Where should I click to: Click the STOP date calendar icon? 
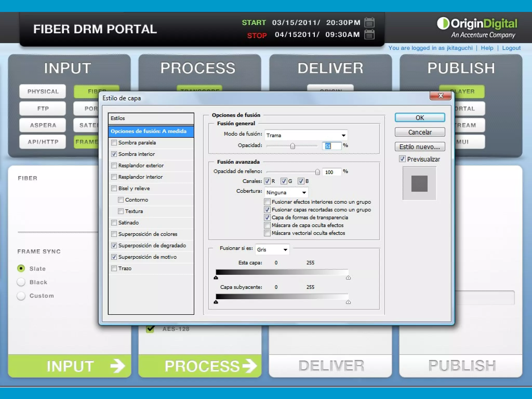(369, 35)
